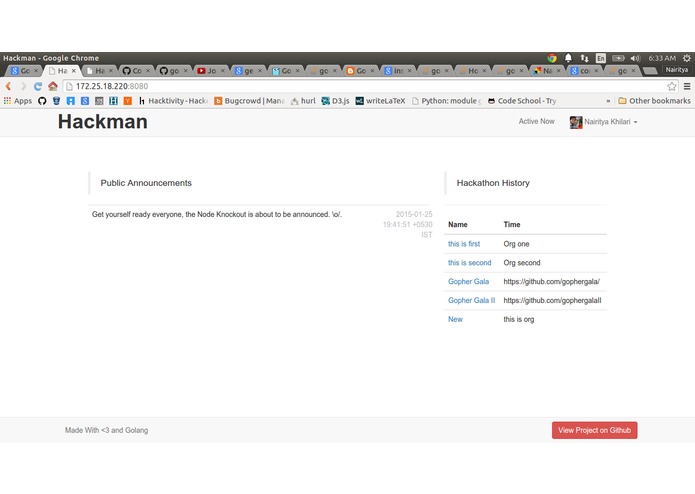Open the 'New' hackathon link
The width and height of the screenshot is (695, 494).
point(455,319)
